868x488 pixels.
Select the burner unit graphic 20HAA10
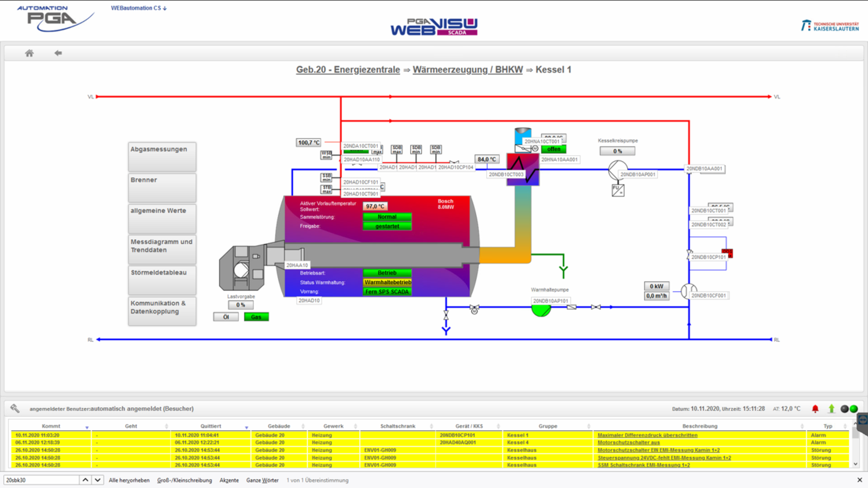[242, 268]
